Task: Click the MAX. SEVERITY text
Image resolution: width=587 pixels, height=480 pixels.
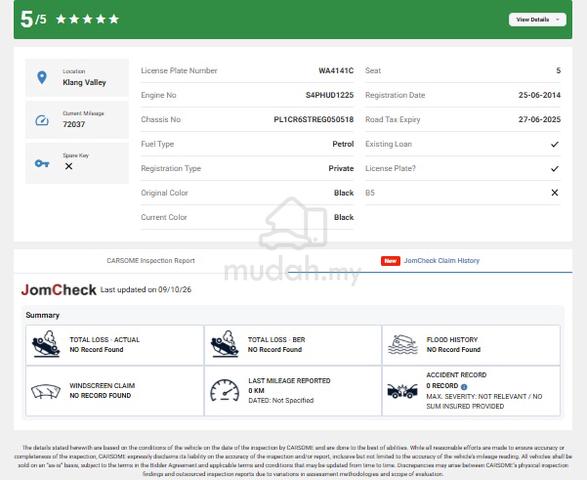Action: [x=484, y=401]
